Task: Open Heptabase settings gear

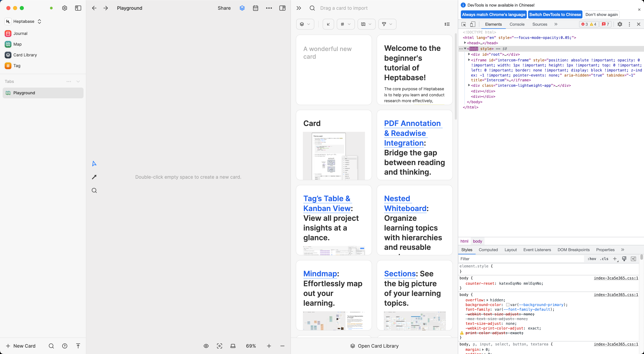Action: point(65,8)
